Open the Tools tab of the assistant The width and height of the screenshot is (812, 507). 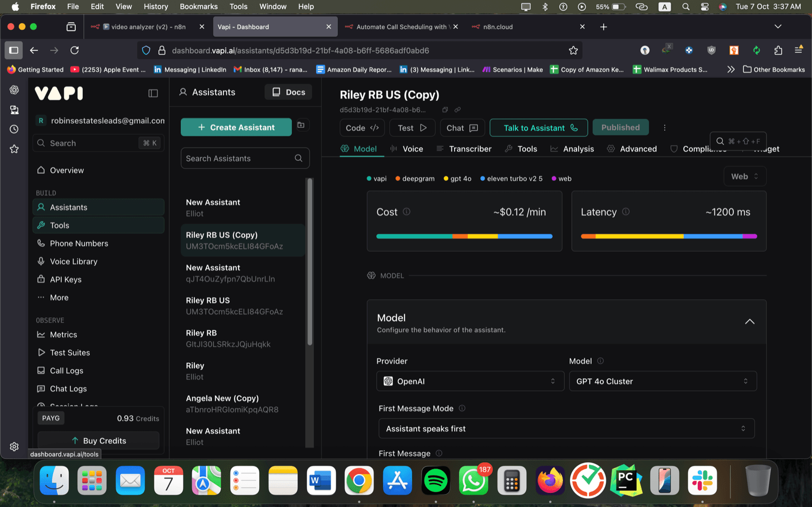pos(521,149)
